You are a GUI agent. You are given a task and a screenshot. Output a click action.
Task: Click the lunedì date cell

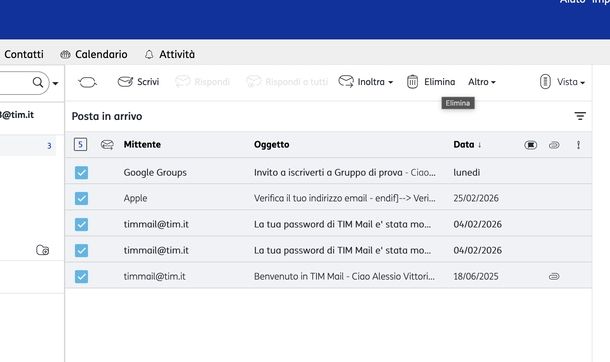466,172
